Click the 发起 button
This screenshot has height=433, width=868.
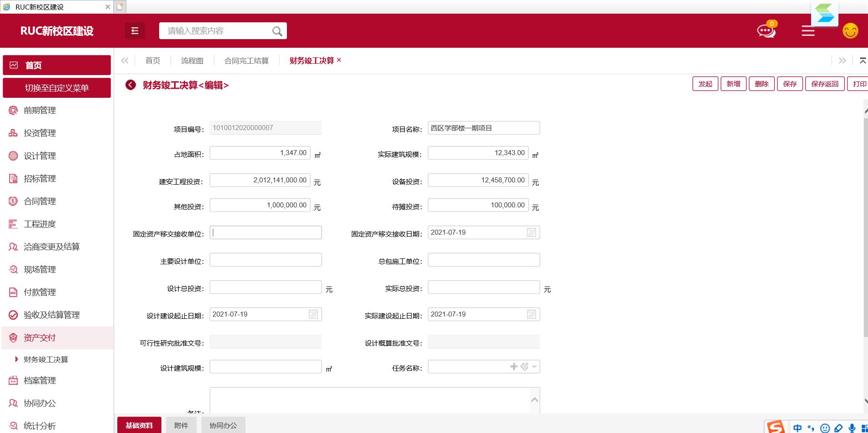click(705, 84)
